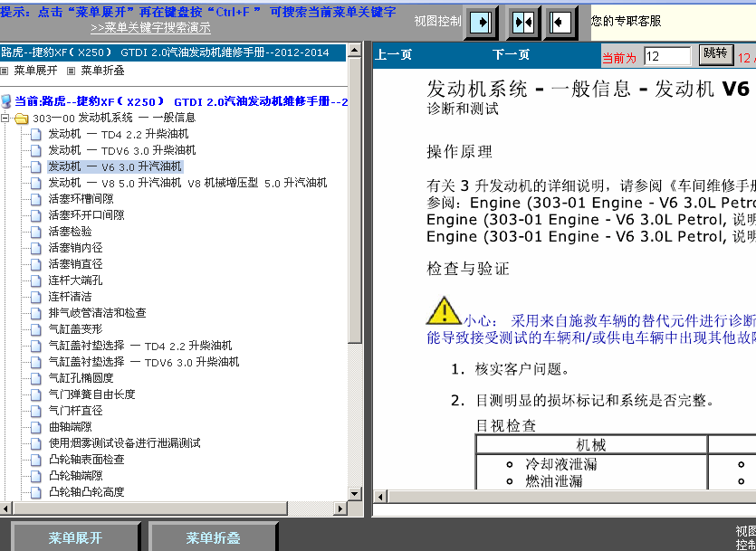Click the 您的专职客服 customer service text
This screenshot has width=756, height=551.
(627, 21)
